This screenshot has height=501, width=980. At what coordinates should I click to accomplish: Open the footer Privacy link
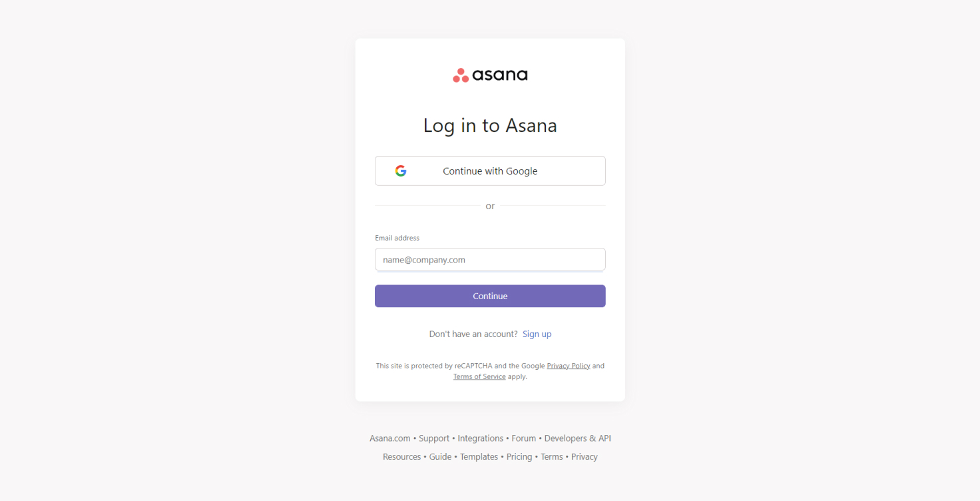[584, 457]
